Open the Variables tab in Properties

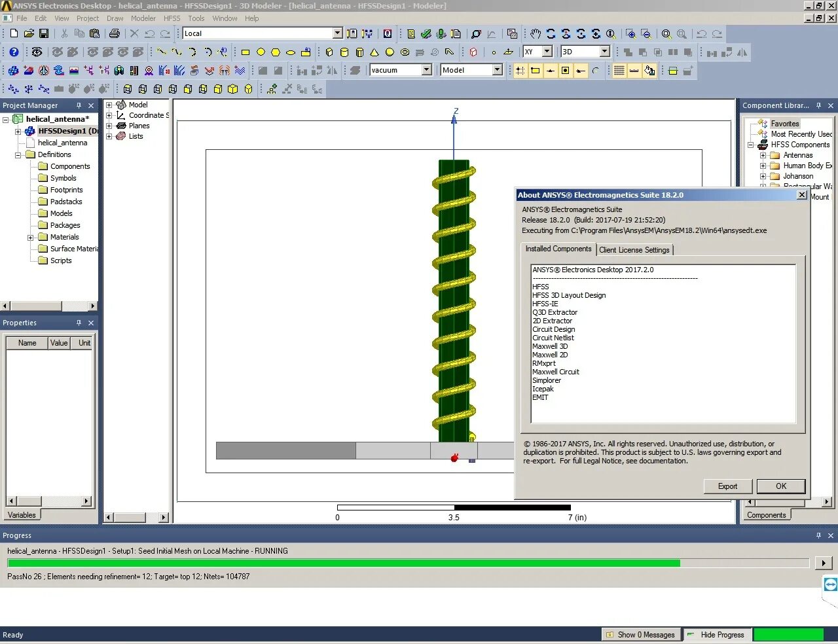22,515
